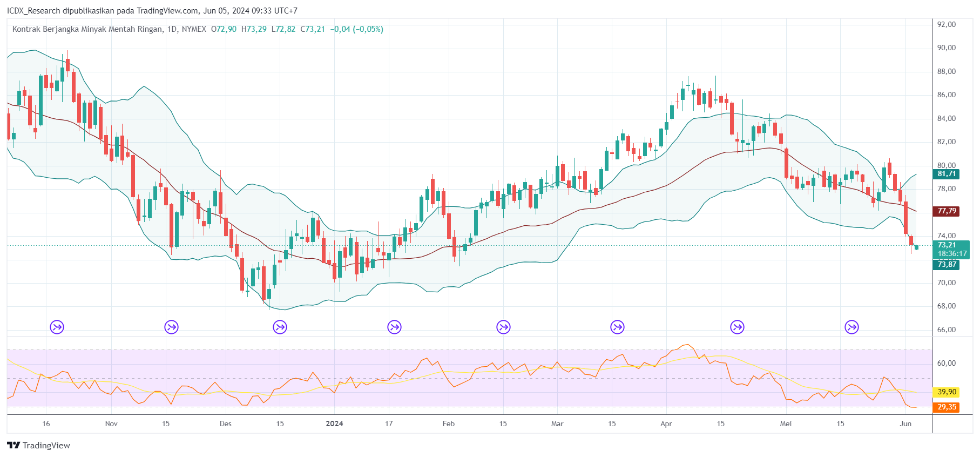Click the high value H73,29
The height and width of the screenshot is (457, 980).
pos(254,29)
